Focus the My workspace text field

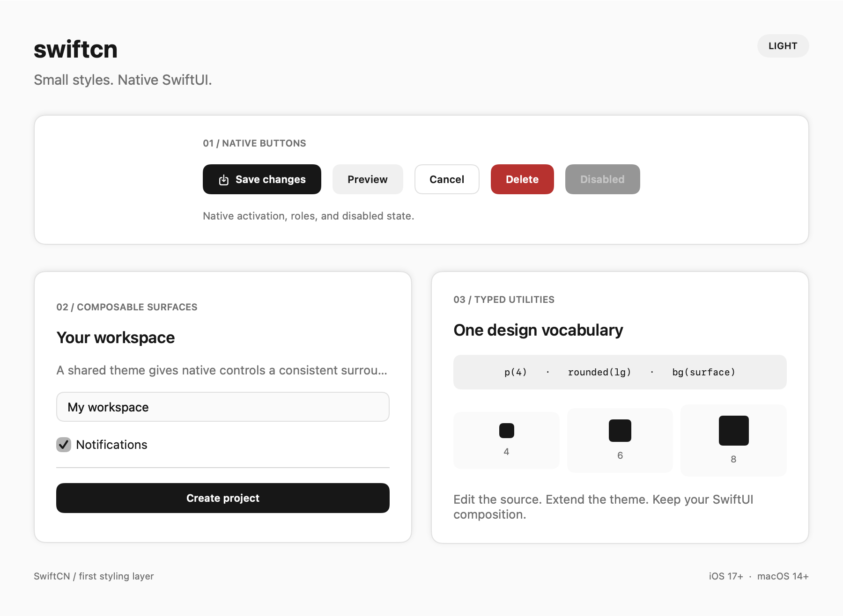pos(223,407)
